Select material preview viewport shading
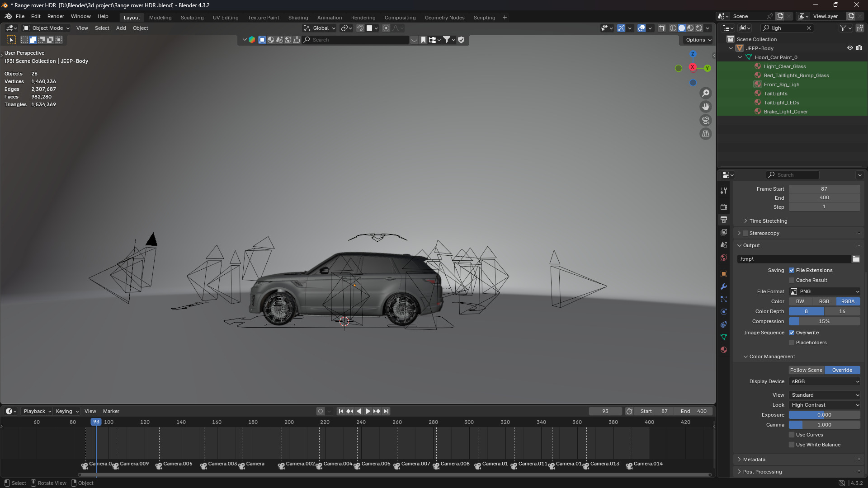This screenshot has height=488, width=868. coord(690,28)
